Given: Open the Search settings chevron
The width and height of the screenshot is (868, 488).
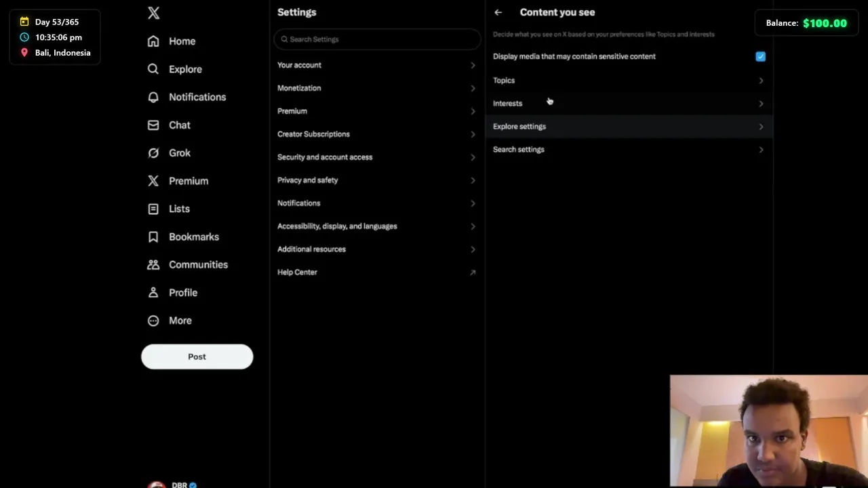Looking at the screenshot, I should tap(761, 150).
